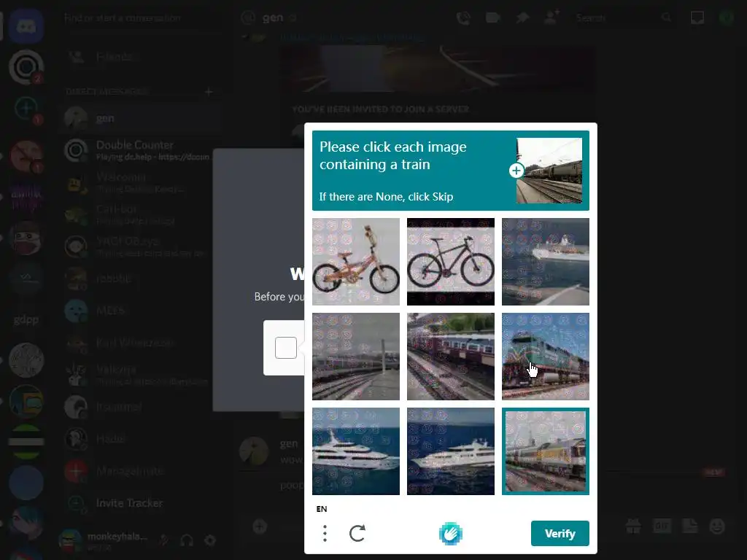Open the YAGPDB.xyz direct message
747x560 pixels.
[x=142, y=246]
